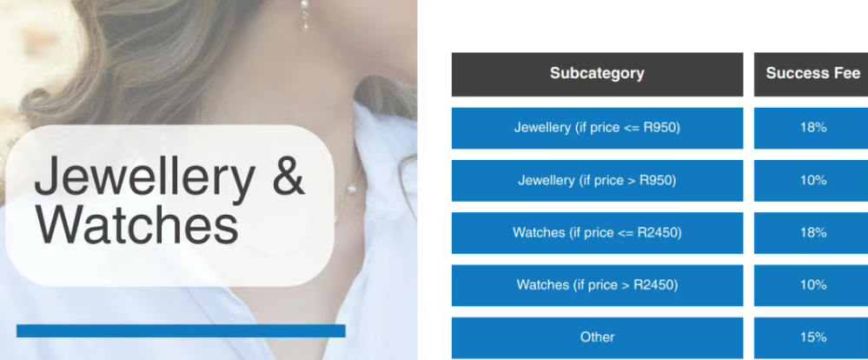Screen dimensions: 868x360
Task: Click the blue bar under the title
Action: tap(181, 330)
